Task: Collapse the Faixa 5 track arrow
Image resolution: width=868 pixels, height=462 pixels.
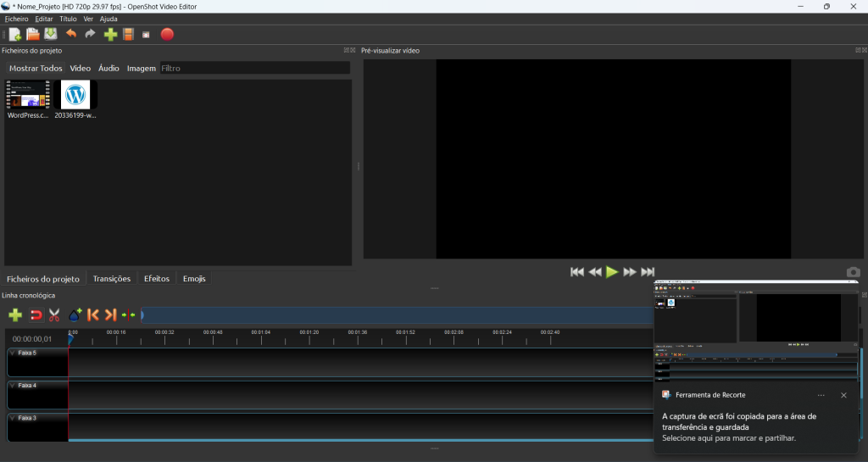Action: click(x=12, y=353)
